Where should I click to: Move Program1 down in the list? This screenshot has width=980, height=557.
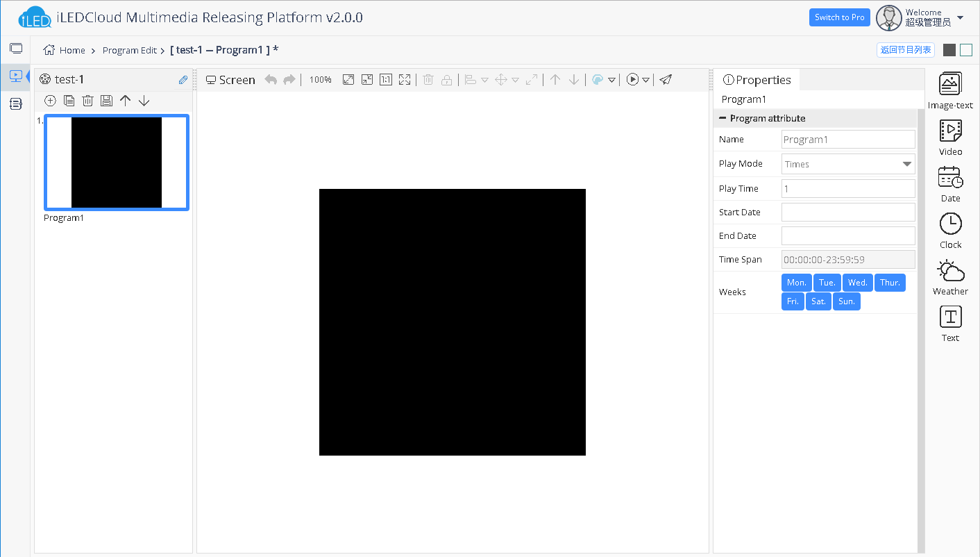(x=144, y=101)
